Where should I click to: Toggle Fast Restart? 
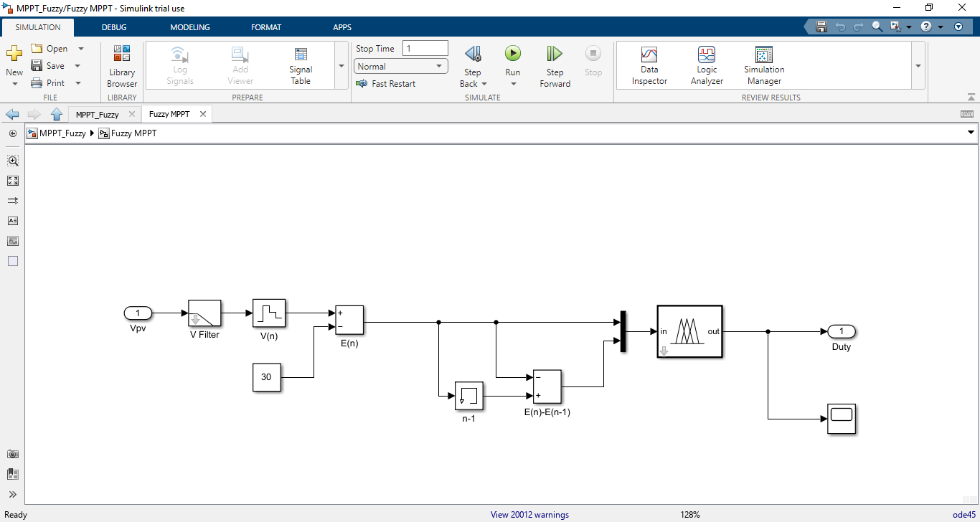point(386,84)
